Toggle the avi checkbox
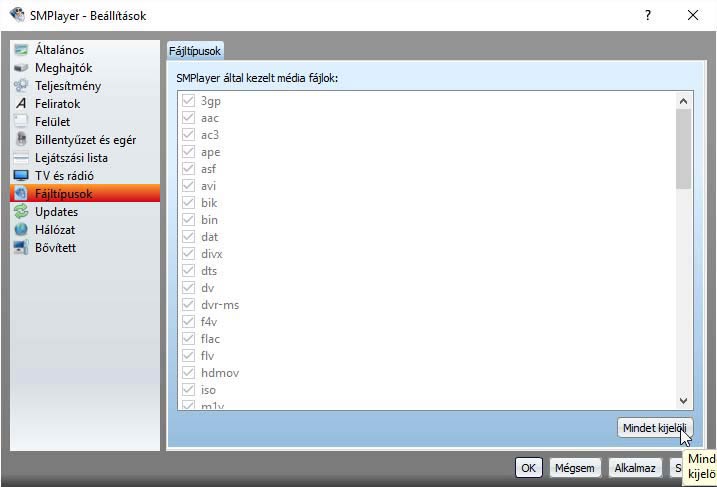The width and height of the screenshot is (717, 487). (x=188, y=185)
